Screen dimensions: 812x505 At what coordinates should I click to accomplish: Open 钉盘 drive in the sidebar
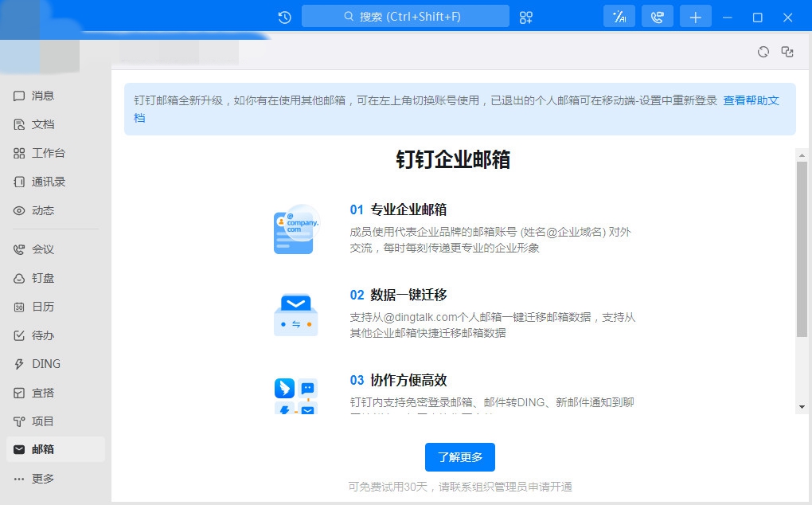[56, 278]
